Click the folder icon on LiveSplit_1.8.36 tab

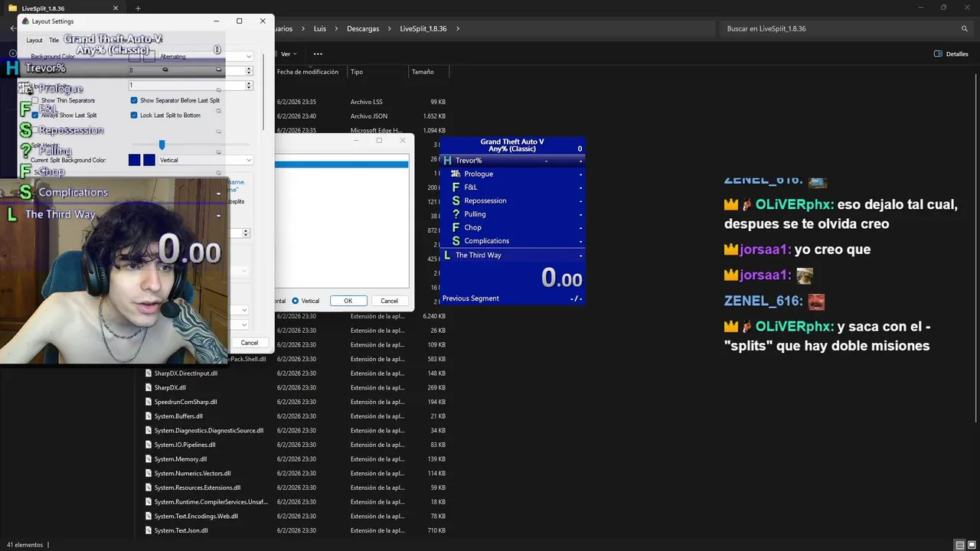(x=12, y=8)
